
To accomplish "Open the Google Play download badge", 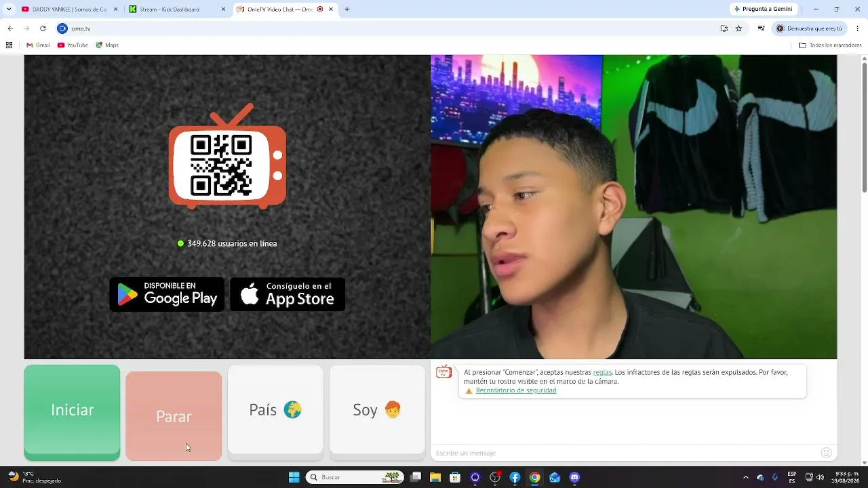I will 167,294.
